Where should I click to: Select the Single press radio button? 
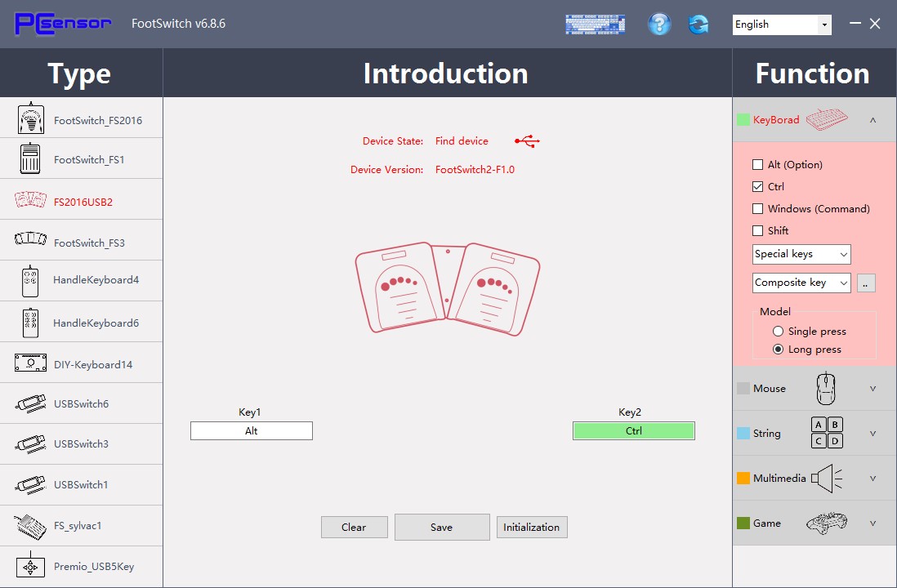click(x=778, y=332)
